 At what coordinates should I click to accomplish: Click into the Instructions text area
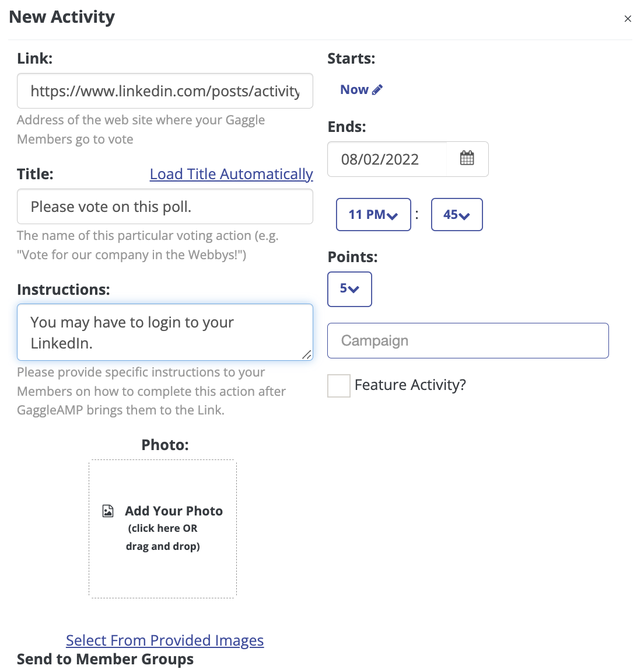(165, 332)
